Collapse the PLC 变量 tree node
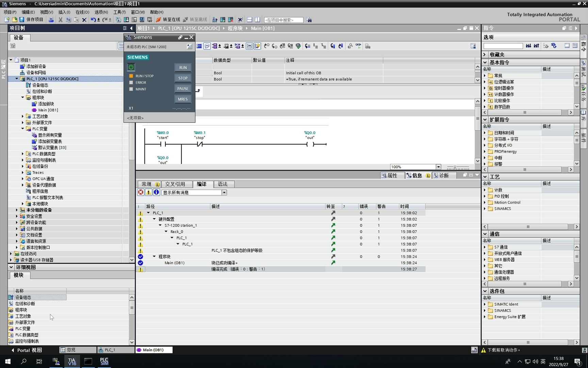This screenshot has height=368, width=588. pyautogui.click(x=23, y=129)
